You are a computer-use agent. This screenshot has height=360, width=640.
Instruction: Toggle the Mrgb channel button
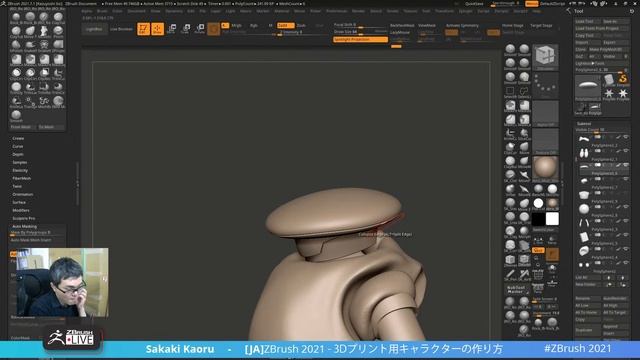tap(236, 25)
